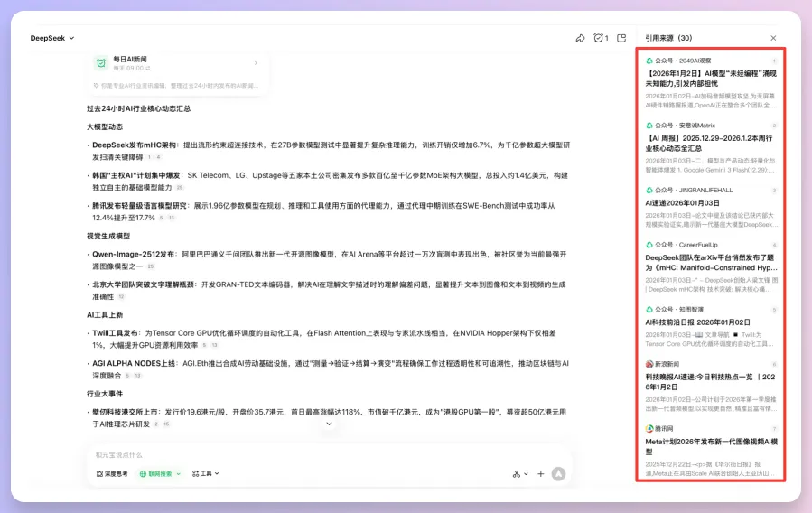812x513 pixels.
Task: Open the AI速递2026年01月03日 source article
Action: point(682,203)
